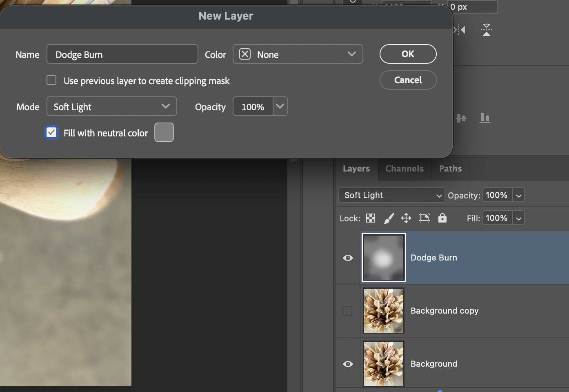Hide the Background layer
The height and width of the screenshot is (392, 569).
348,364
